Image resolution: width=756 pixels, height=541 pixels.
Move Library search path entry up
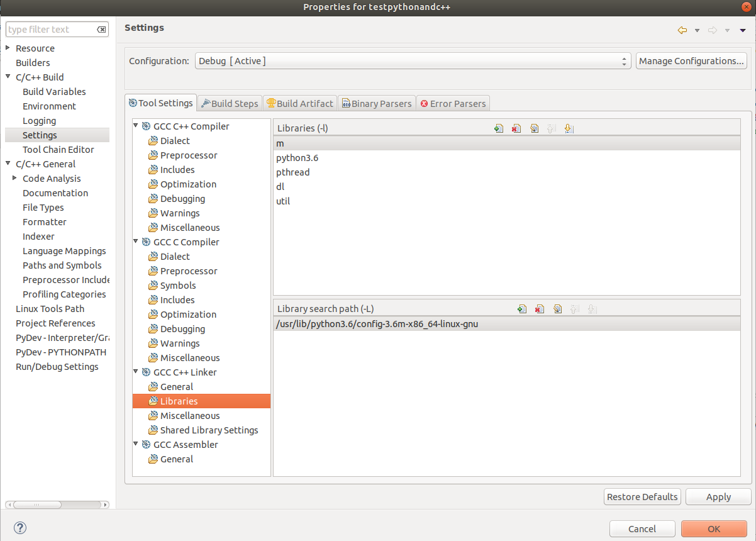click(x=574, y=309)
